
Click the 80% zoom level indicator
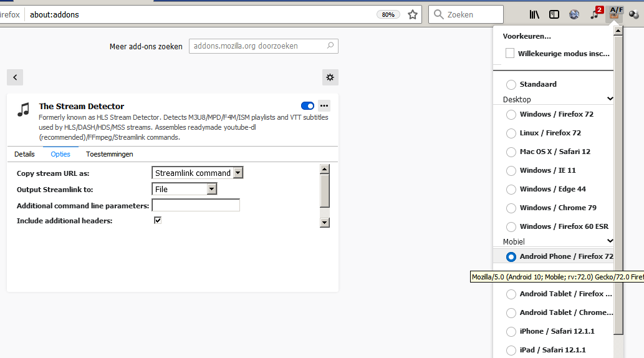[388, 15]
